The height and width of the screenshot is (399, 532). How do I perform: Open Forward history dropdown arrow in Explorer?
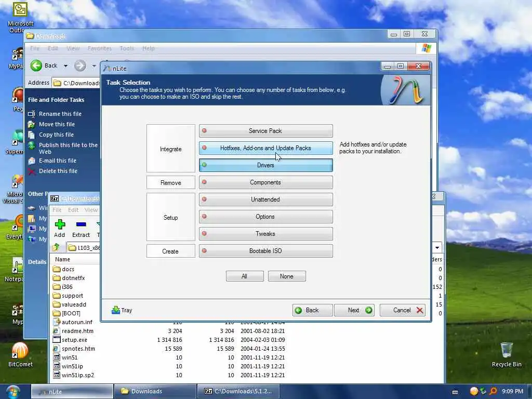(x=94, y=66)
